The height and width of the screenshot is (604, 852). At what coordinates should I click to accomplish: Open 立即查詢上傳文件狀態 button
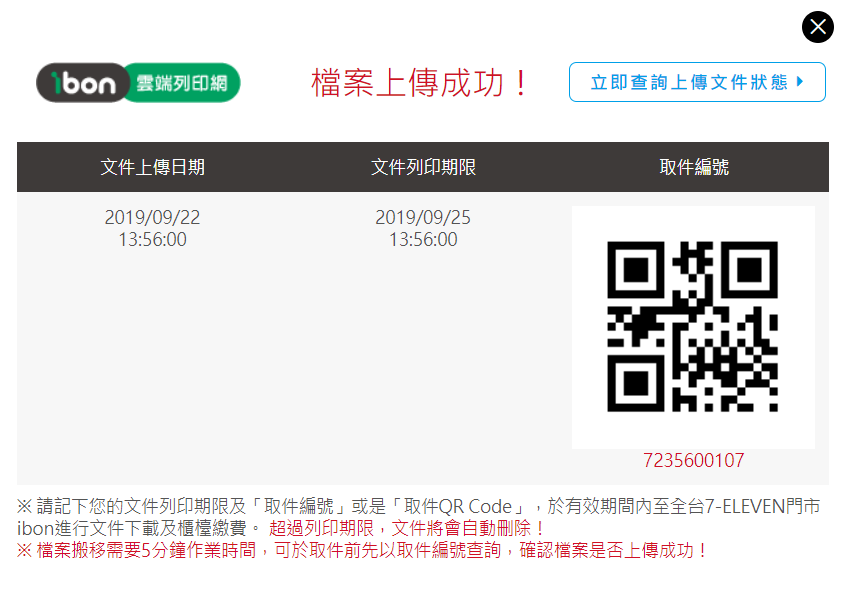click(x=697, y=82)
